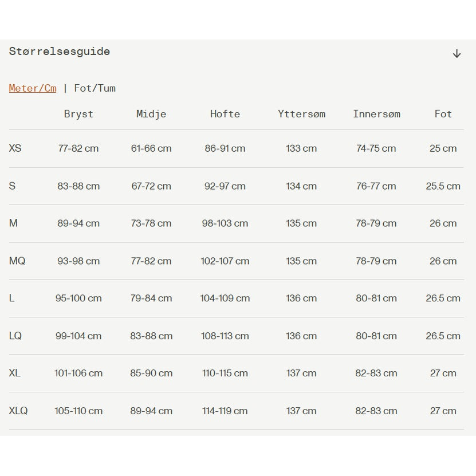The height and width of the screenshot is (476, 476).
Task: Collapse the size guide with the arrow icon
Action: coord(457,54)
